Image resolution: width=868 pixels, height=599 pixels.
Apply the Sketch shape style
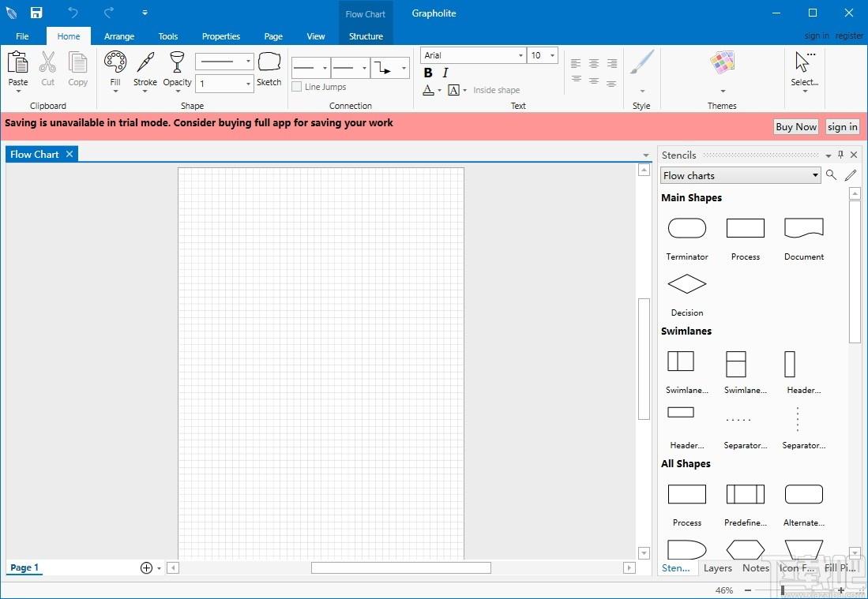(x=269, y=69)
